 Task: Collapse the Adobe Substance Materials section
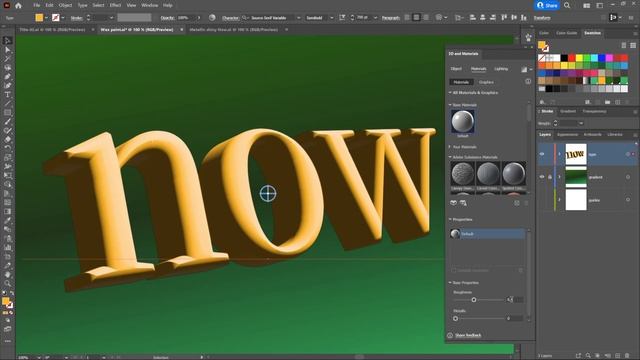[x=450, y=157]
